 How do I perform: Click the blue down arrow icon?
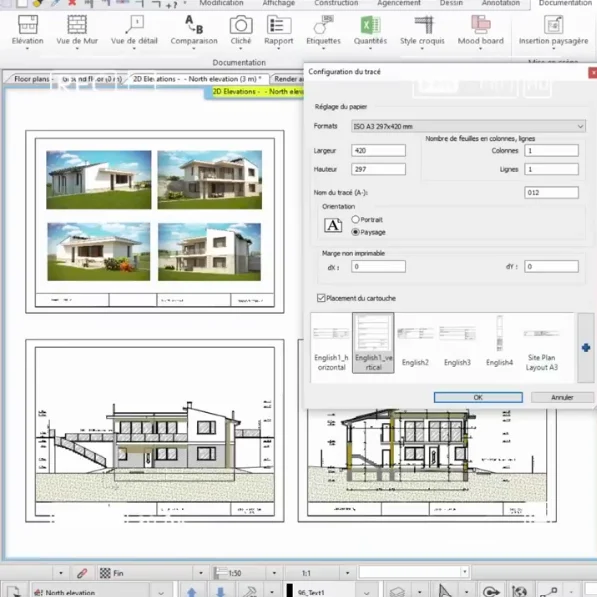(220, 592)
